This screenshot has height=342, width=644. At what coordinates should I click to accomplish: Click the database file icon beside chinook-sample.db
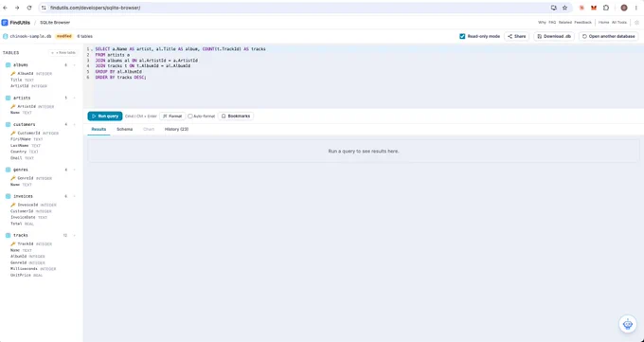(6, 36)
